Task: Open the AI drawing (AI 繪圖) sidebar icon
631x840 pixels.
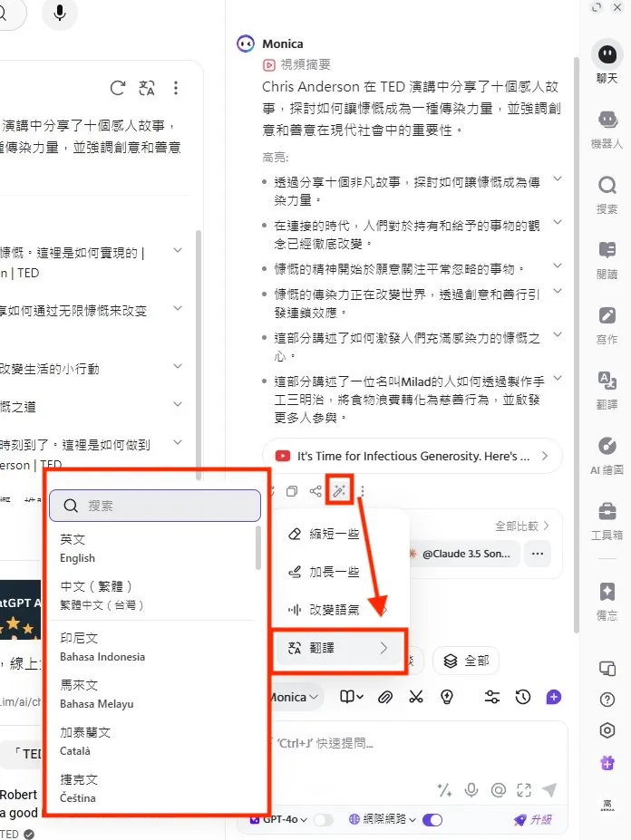Action: click(607, 456)
